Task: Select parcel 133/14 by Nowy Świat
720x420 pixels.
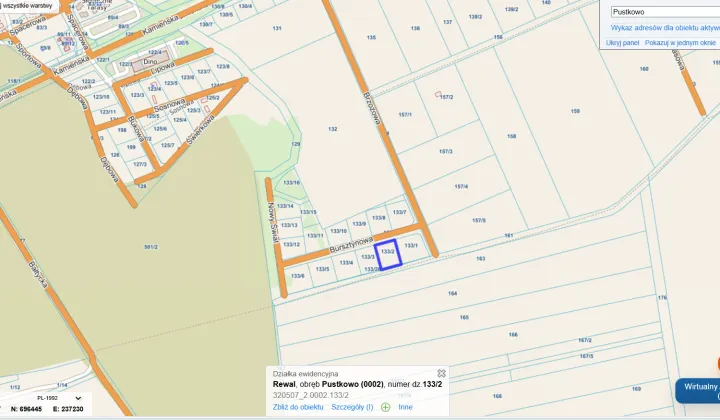Action: click(x=285, y=206)
